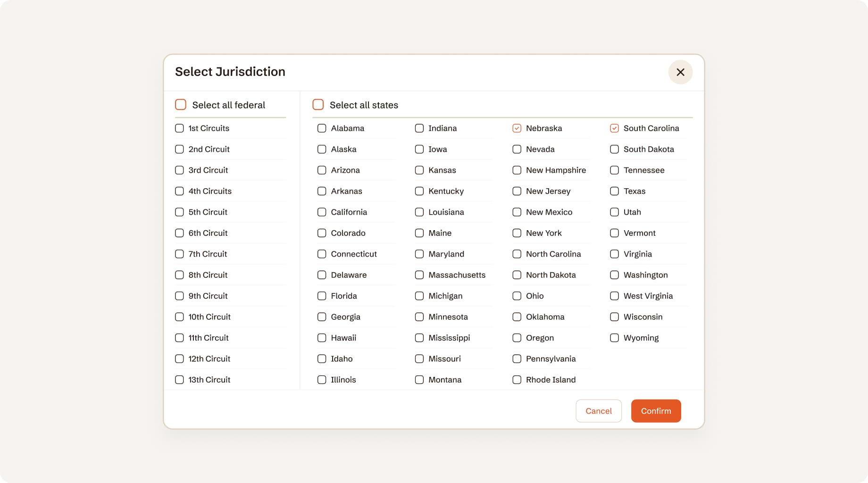Select the Illinois checkbox
The width and height of the screenshot is (868, 483).
(x=322, y=380)
